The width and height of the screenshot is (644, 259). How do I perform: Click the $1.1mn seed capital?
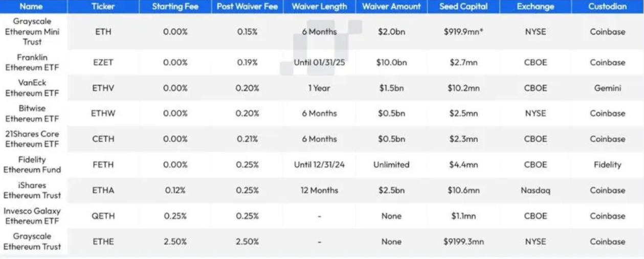pyautogui.click(x=463, y=216)
